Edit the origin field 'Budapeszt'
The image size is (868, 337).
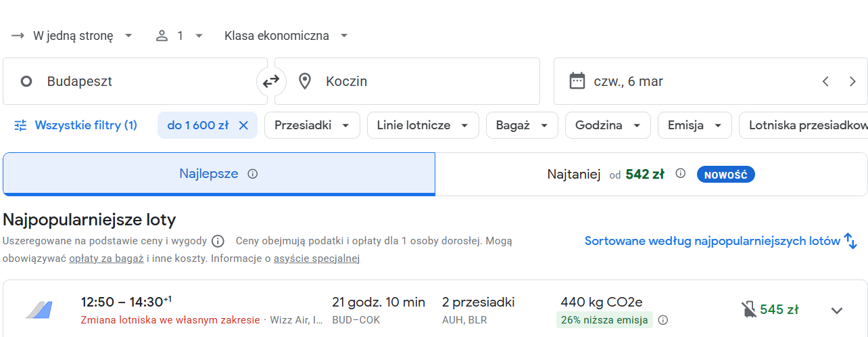coord(135,81)
